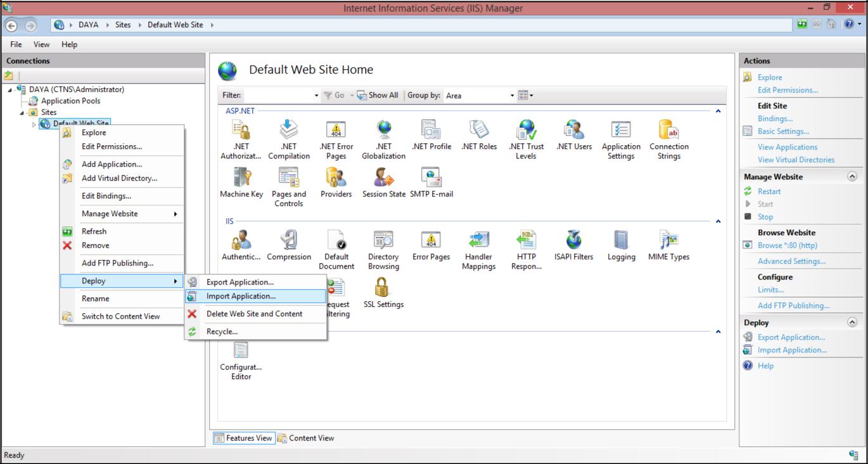Open the SMTP E-mail feature
The width and height of the screenshot is (868, 464).
431,183
